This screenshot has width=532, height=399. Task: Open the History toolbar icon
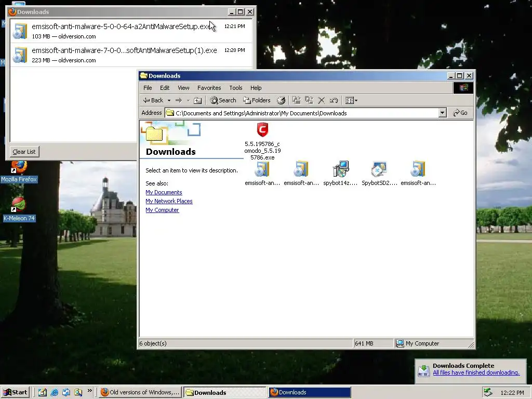tap(281, 100)
